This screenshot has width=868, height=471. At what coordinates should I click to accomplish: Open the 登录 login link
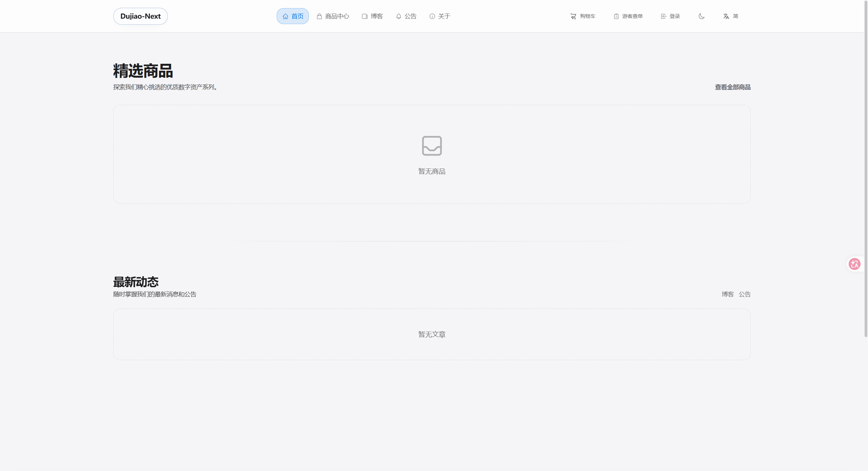coord(675,16)
